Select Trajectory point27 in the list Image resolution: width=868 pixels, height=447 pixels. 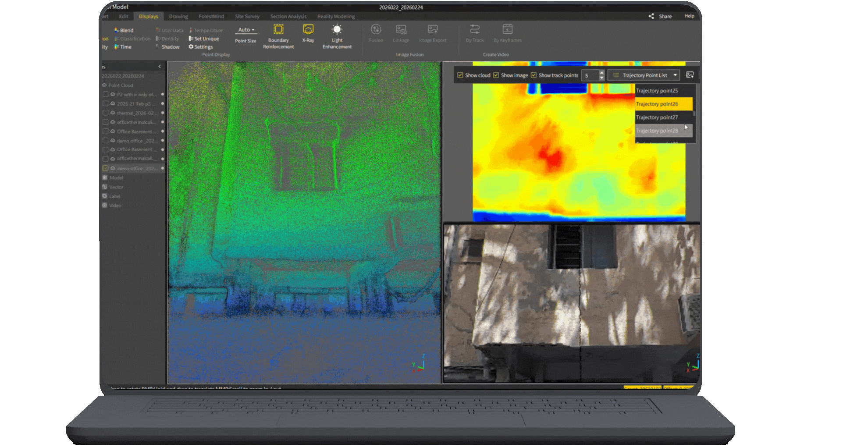click(657, 117)
